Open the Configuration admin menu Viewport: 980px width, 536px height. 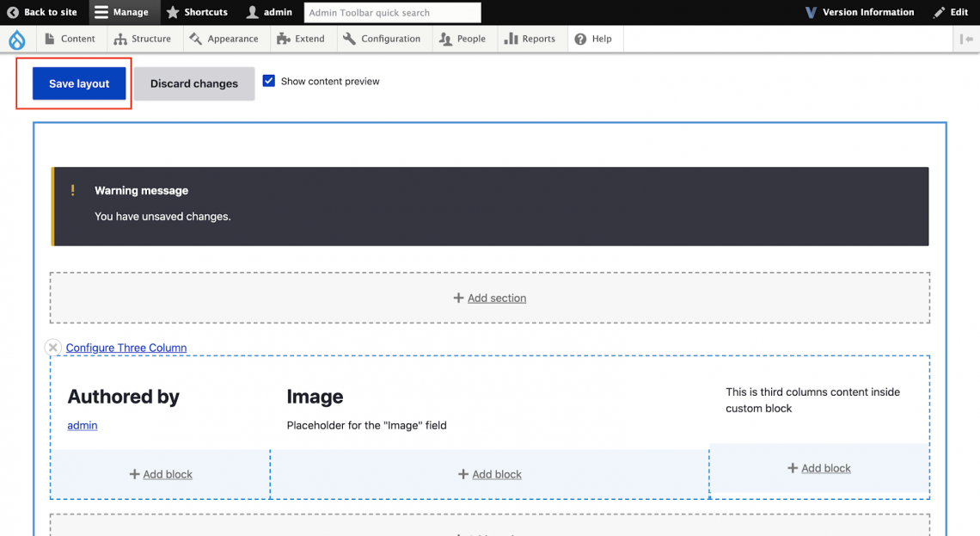click(x=382, y=39)
